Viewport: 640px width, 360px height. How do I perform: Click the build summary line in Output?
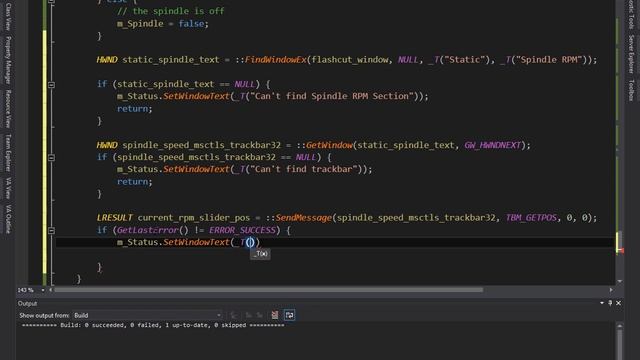[153, 325]
